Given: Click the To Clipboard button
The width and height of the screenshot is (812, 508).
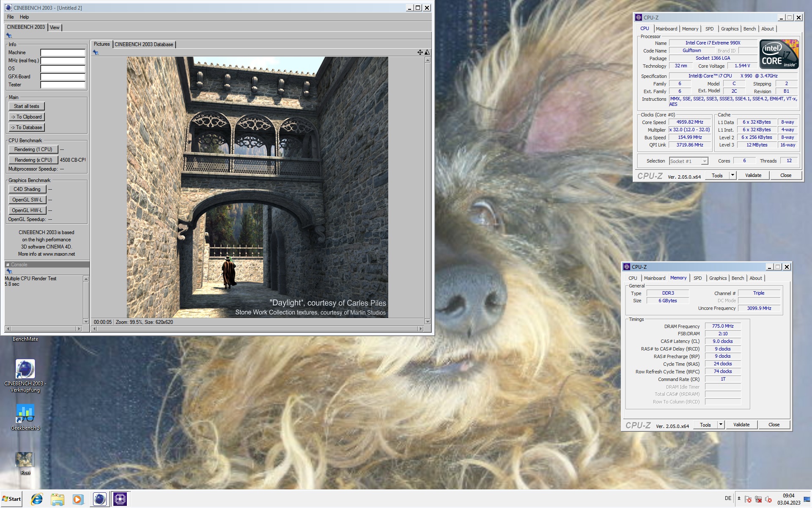Looking at the screenshot, I should pyautogui.click(x=27, y=117).
